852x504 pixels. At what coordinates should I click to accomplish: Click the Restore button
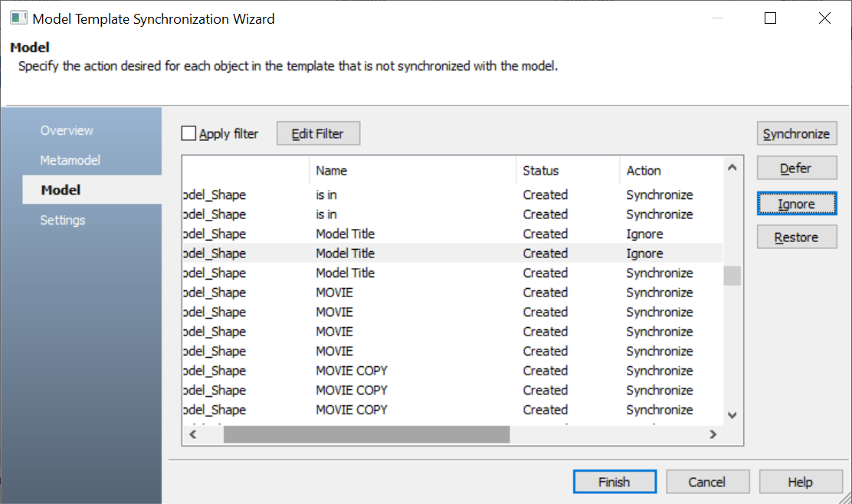(x=796, y=237)
